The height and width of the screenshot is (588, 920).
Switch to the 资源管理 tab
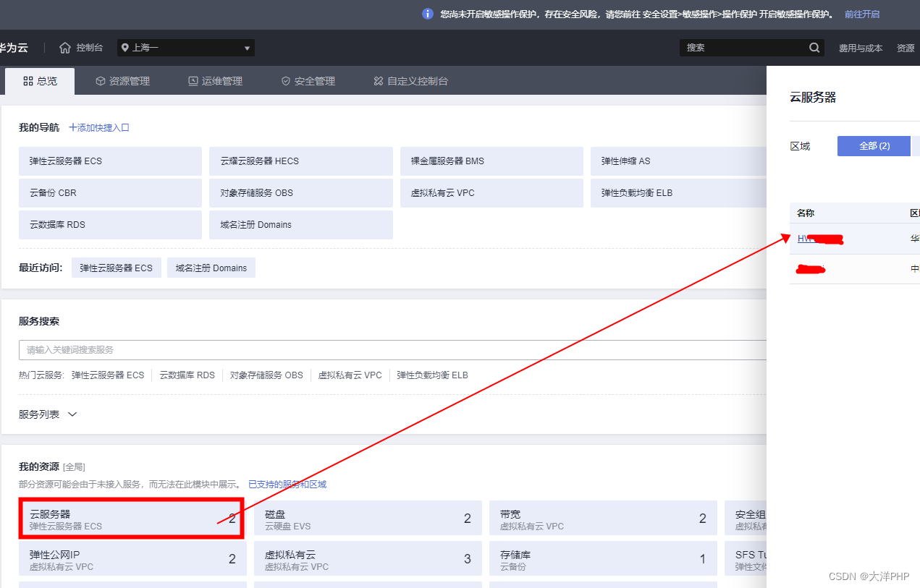pyautogui.click(x=123, y=81)
